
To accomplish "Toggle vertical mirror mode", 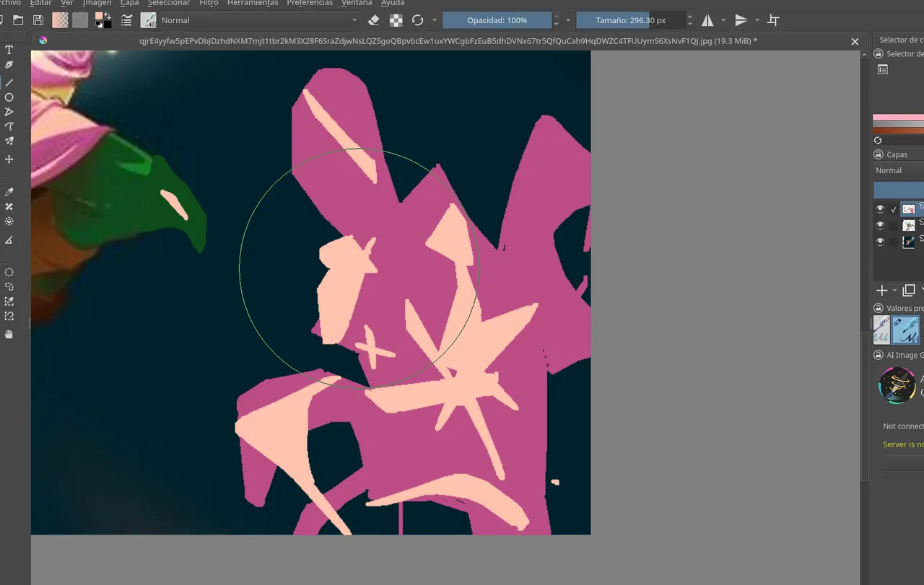I will (x=741, y=20).
